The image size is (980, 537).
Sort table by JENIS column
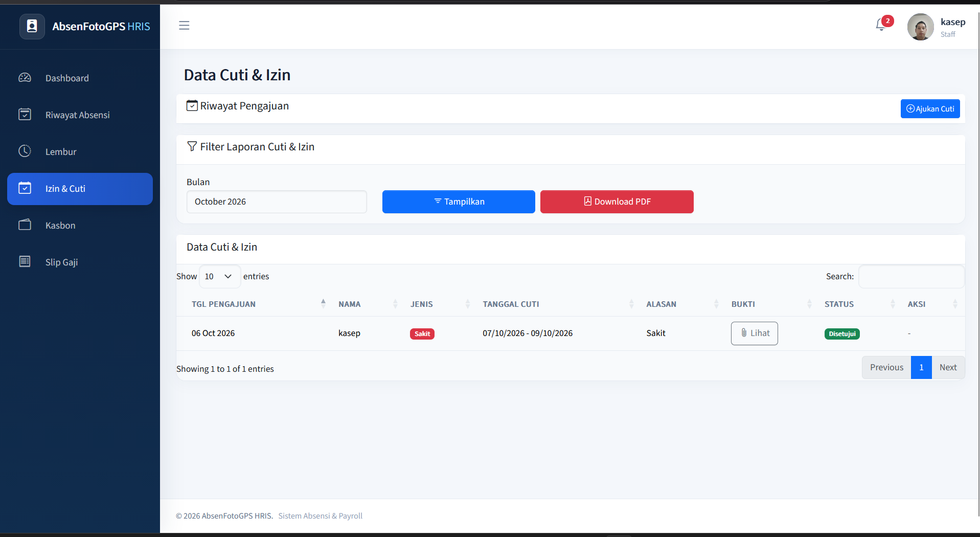[442, 304]
